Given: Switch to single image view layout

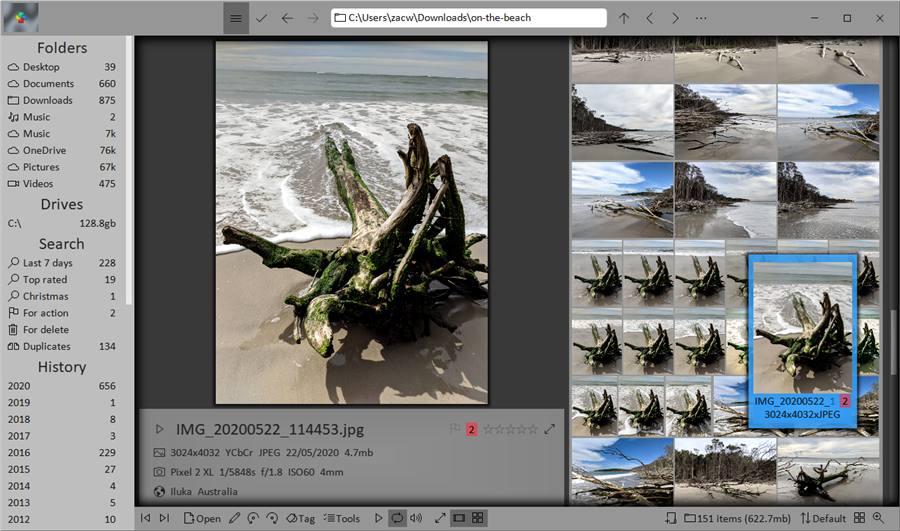Looking at the screenshot, I should tap(459, 518).
